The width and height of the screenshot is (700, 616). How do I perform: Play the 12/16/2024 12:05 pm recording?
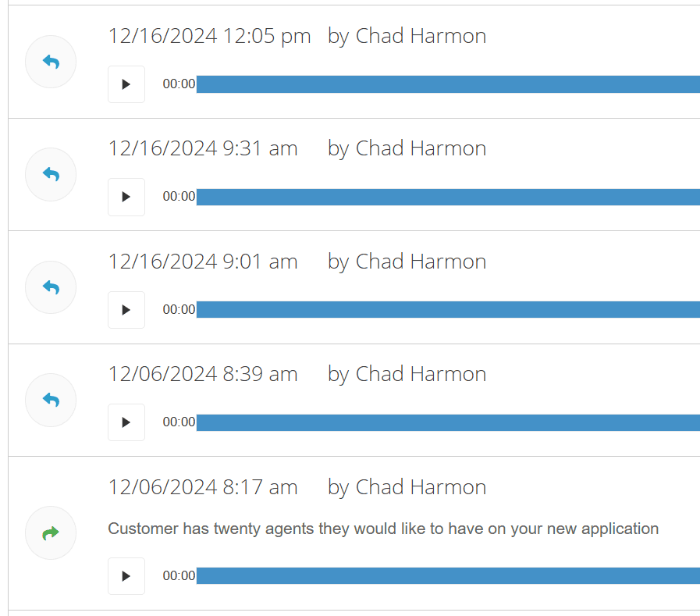[126, 84]
